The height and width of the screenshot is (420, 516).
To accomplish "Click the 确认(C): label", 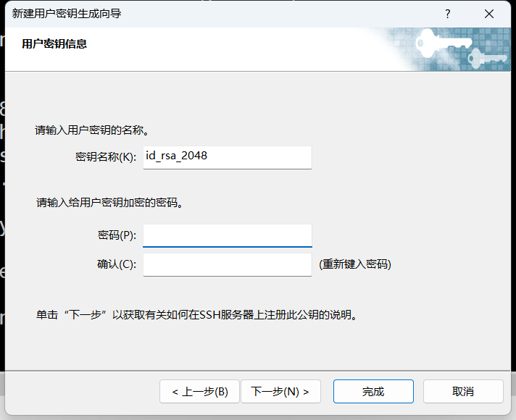I will pyautogui.click(x=116, y=264).
